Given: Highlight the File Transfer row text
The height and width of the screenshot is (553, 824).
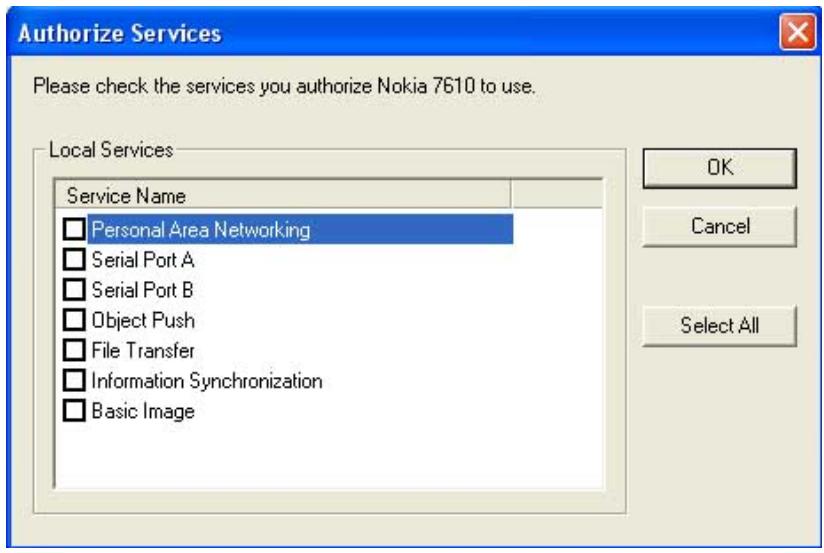Looking at the screenshot, I should pyautogui.click(x=143, y=351).
